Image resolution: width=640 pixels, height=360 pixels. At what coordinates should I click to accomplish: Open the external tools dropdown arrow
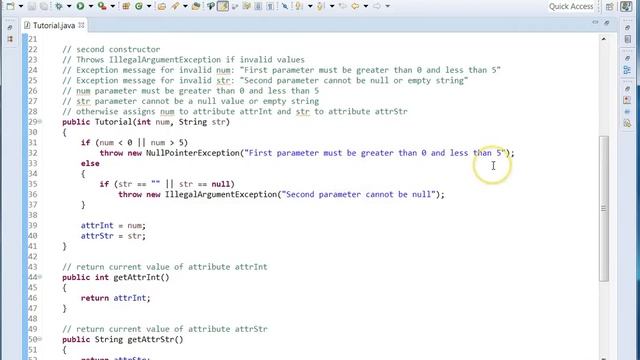[113, 6]
